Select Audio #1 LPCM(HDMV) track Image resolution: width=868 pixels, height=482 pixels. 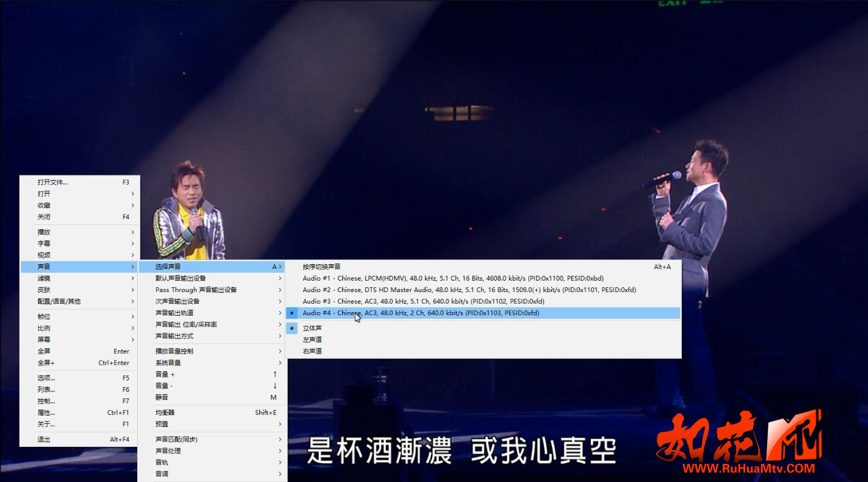(x=484, y=278)
